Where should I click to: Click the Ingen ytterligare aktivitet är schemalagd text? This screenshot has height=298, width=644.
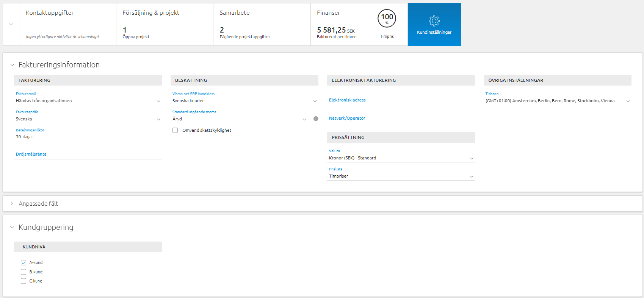(x=62, y=37)
